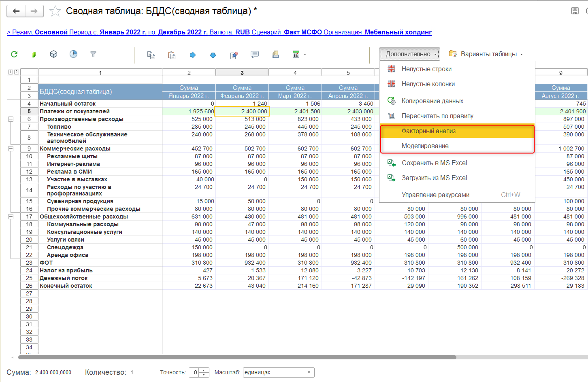Click the 3D cube icon in toolbar
The image size is (588, 382).
(53, 54)
